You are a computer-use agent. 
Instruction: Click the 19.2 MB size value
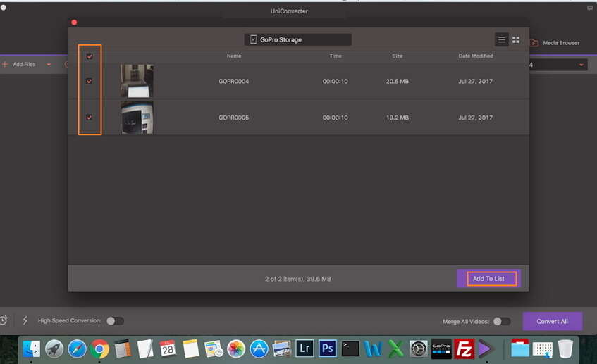(x=398, y=118)
